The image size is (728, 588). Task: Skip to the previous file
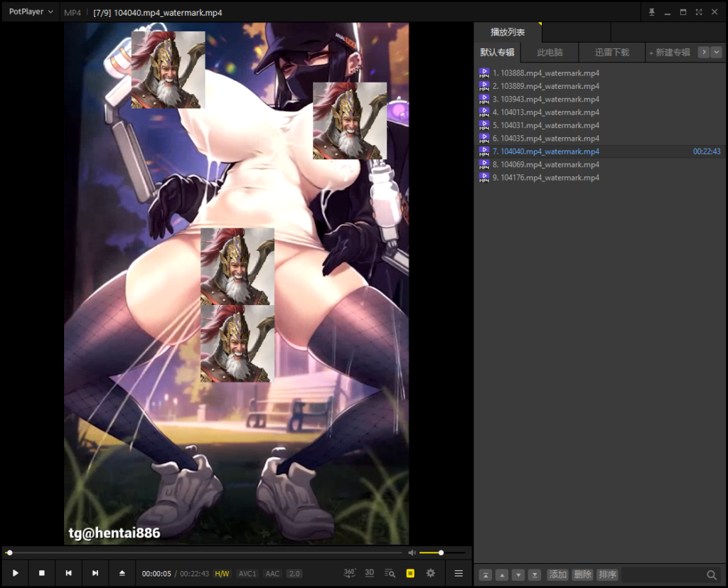68,573
